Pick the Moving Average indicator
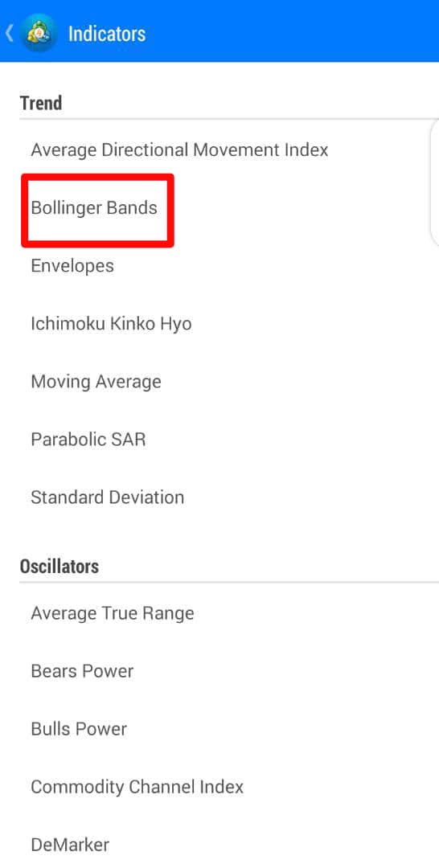The width and height of the screenshot is (439, 868). pyautogui.click(x=219, y=382)
